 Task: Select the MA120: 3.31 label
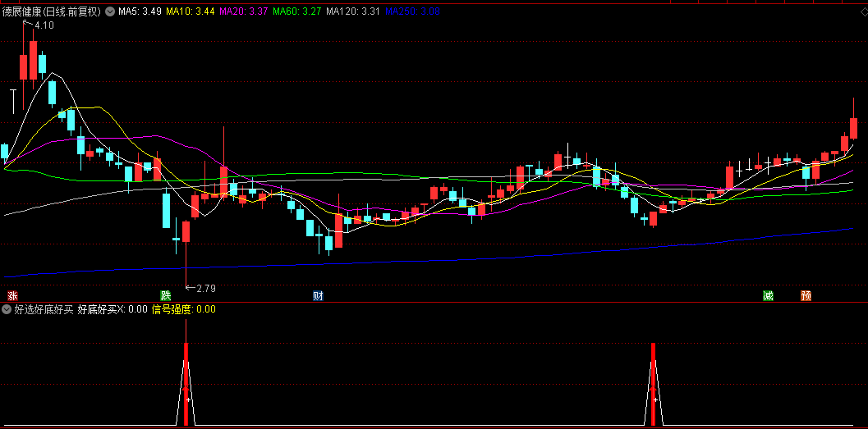[x=353, y=11]
